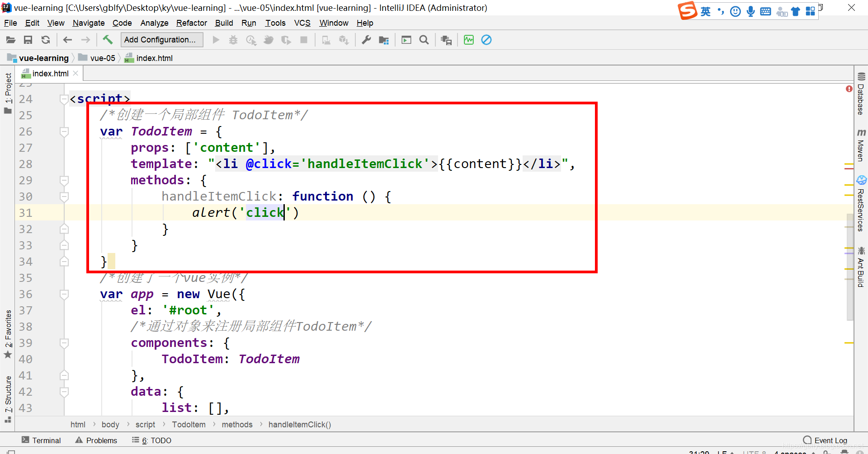Viewport: 868px width, 454px height.
Task: Toggle the Database tool window
Action: coord(861,94)
